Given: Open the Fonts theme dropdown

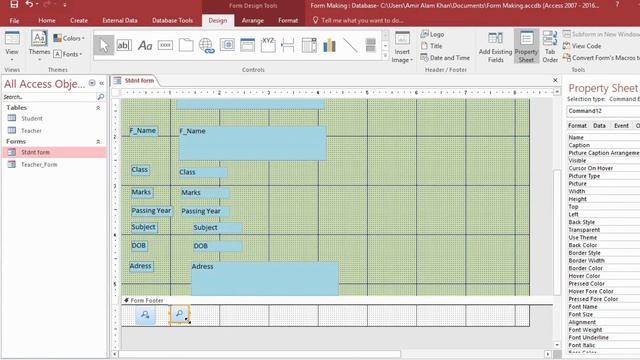Looking at the screenshot, I should tap(68, 54).
